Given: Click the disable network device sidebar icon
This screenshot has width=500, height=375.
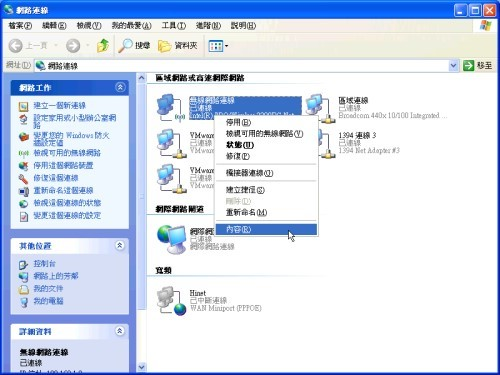Looking at the screenshot, I should 23,166.
